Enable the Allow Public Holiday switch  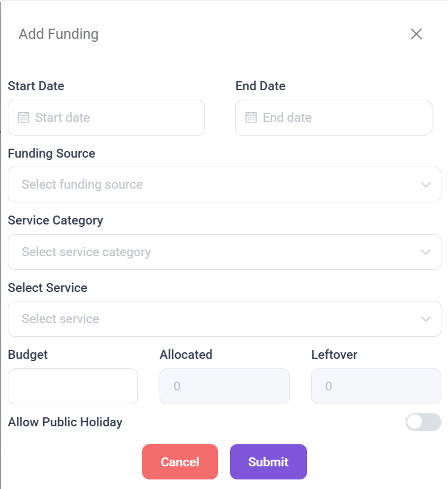point(423,422)
